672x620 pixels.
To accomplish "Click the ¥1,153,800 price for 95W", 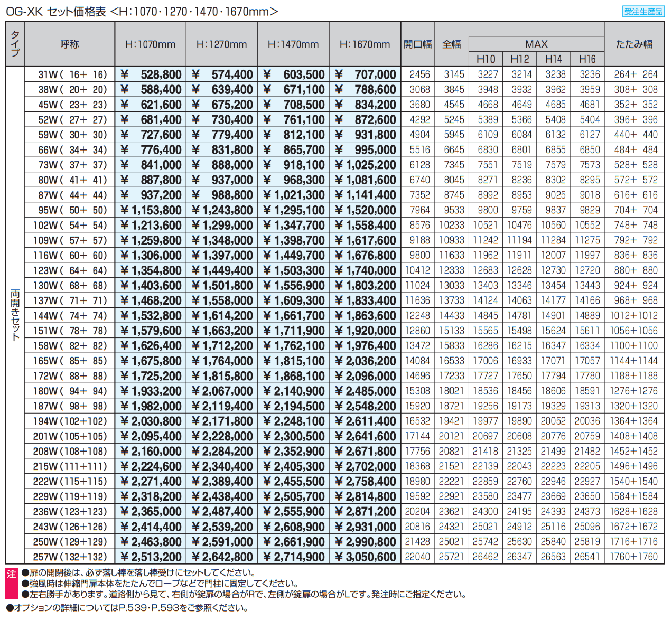I will pos(151,210).
